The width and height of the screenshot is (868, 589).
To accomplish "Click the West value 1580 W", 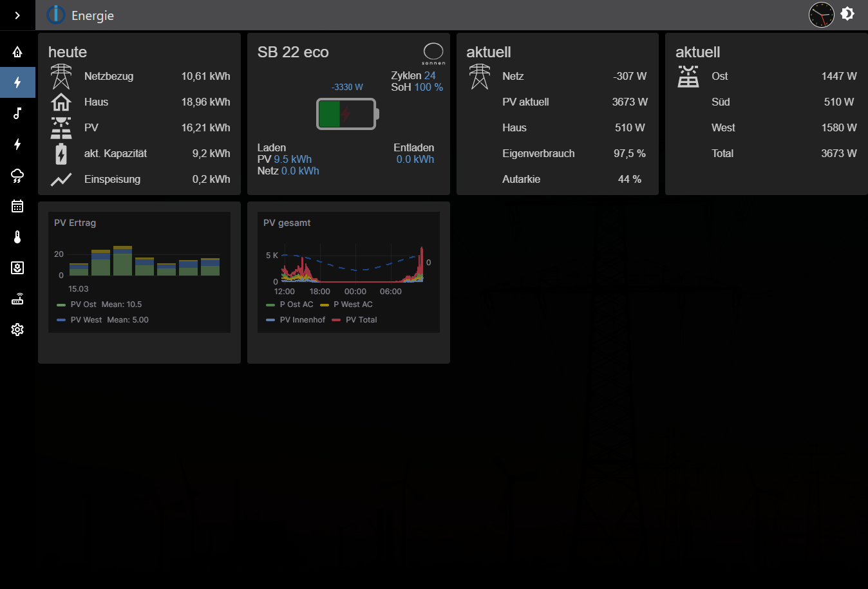I will tap(839, 127).
